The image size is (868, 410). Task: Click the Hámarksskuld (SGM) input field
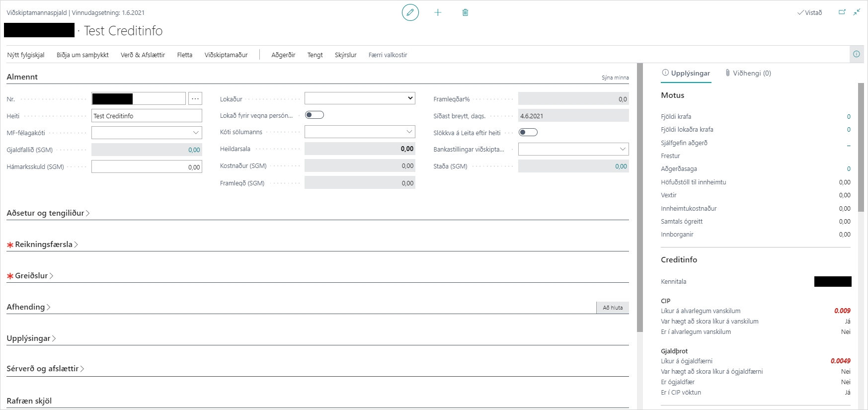[147, 167]
